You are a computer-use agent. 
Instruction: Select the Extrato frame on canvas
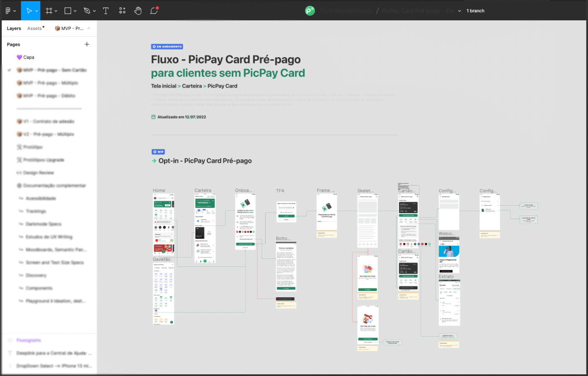click(449, 303)
